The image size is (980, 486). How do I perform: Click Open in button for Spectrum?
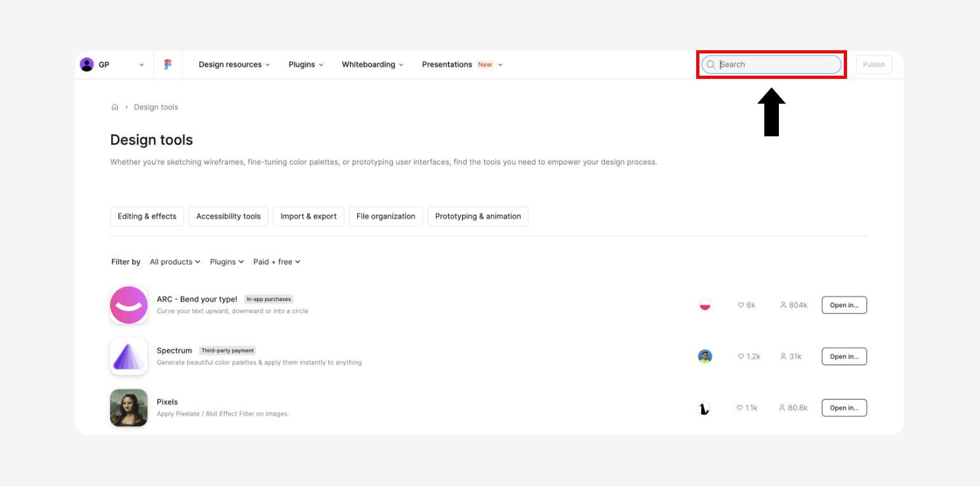[x=844, y=357]
